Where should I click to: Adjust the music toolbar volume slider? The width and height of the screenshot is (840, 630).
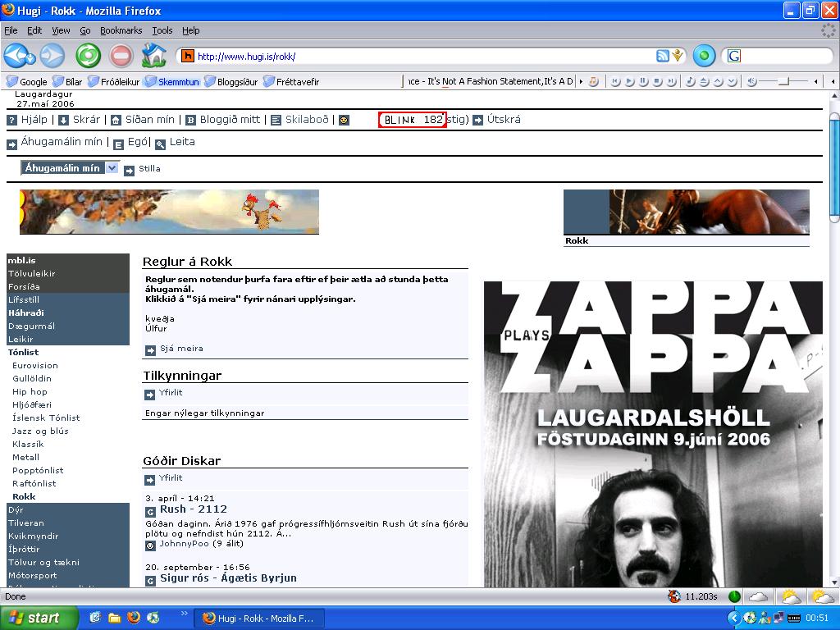(x=783, y=81)
